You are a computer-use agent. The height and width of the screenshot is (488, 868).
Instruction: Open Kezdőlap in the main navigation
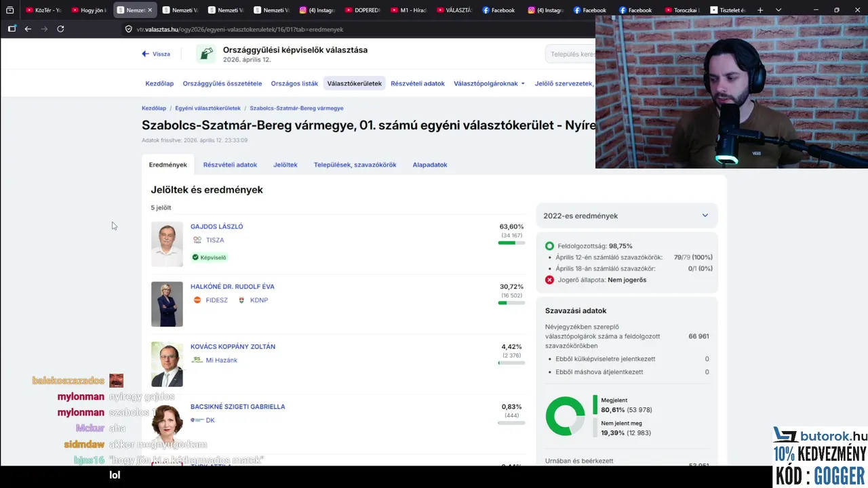coord(159,83)
